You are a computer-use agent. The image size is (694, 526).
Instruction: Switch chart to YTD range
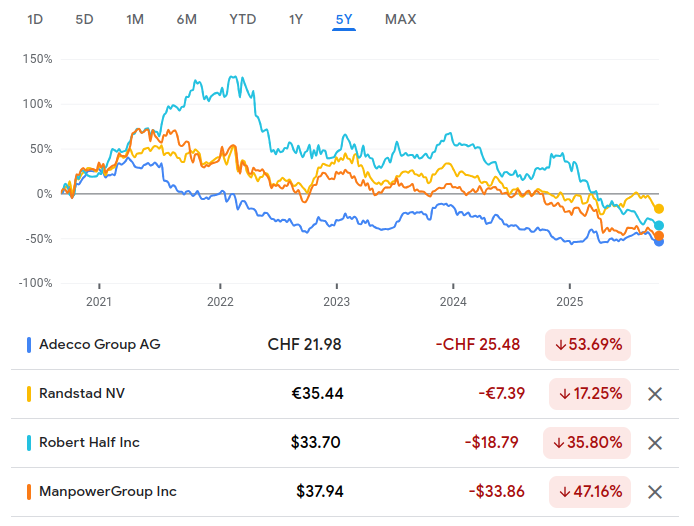[241, 19]
